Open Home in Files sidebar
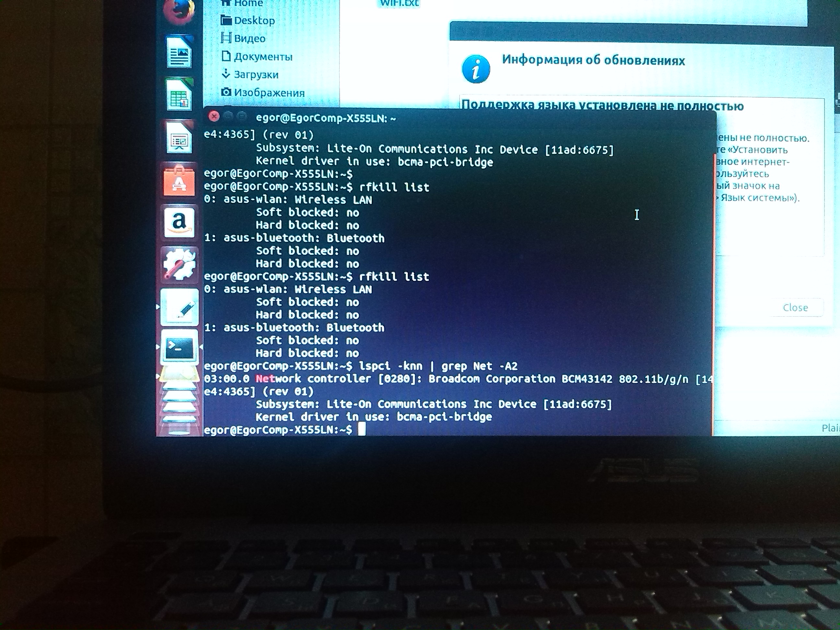Screen dimensions: 840x630 242,4
